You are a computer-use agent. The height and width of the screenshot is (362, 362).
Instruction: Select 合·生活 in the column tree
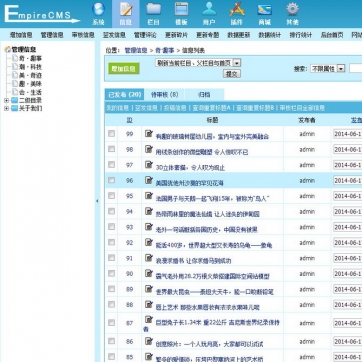click(30, 92)
